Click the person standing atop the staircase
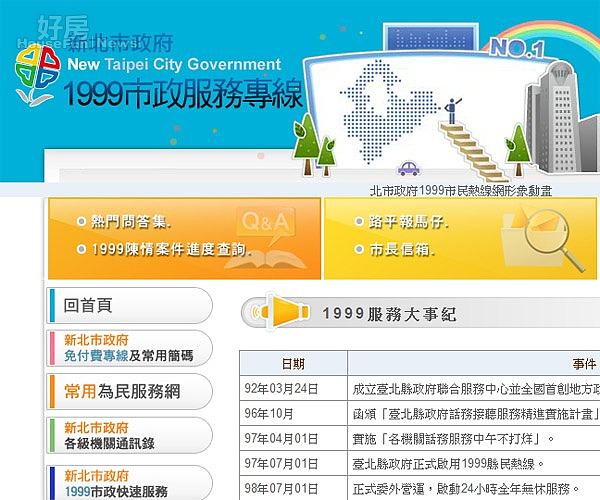Viewport: 600px width, 500px height. [x=451, y=108]
